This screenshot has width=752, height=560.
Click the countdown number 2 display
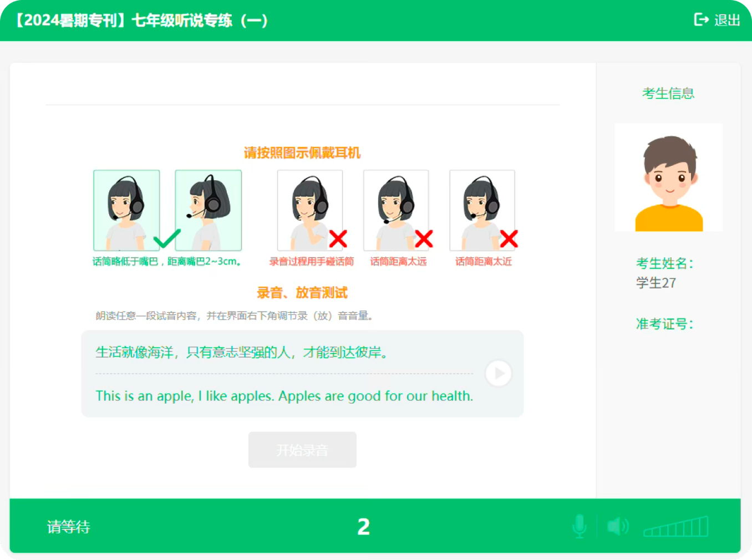click(x=363, y=527)
